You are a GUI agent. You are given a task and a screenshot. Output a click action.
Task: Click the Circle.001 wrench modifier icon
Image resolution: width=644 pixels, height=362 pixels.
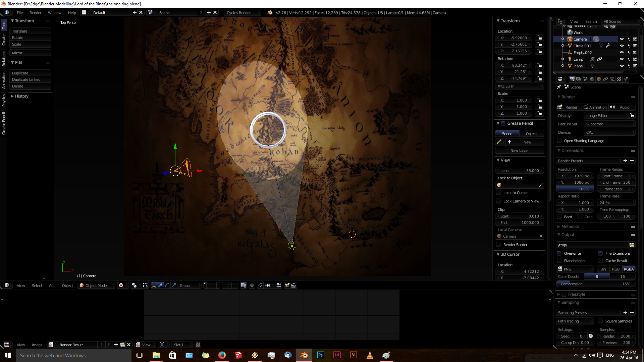pyautogui.click(x=608, y=46)
